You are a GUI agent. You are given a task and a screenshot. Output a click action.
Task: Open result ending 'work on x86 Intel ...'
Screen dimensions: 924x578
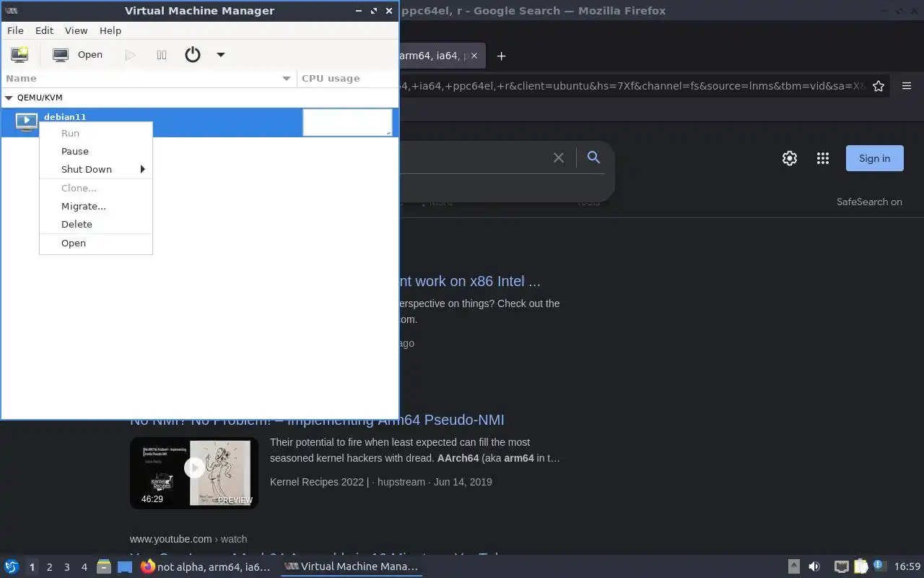[x=471, y=281]
